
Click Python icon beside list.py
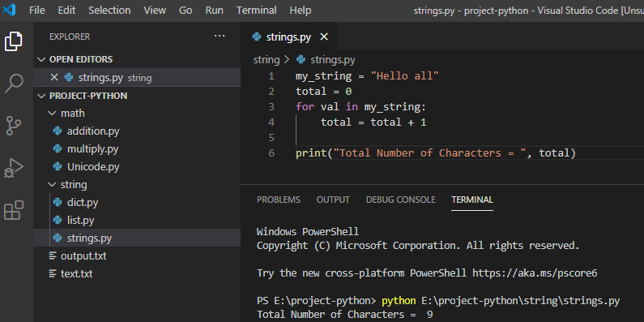(x=58, y=220)
